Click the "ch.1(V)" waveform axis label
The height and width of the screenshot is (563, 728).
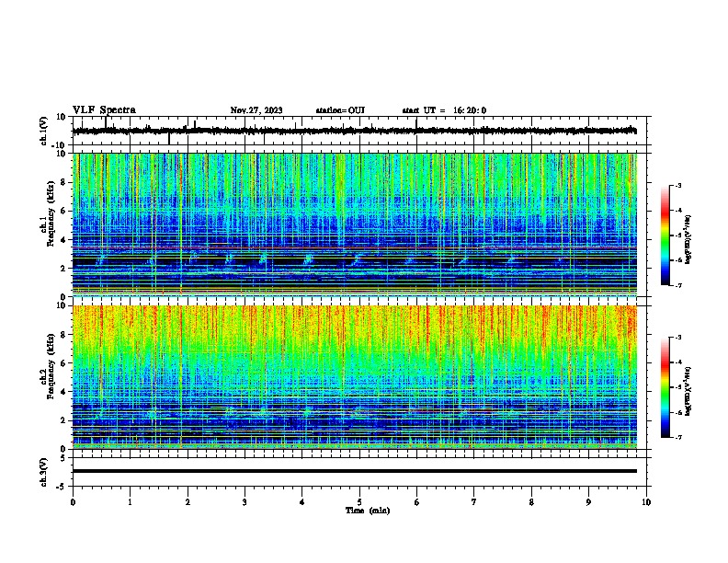click(x=44, y=131)
